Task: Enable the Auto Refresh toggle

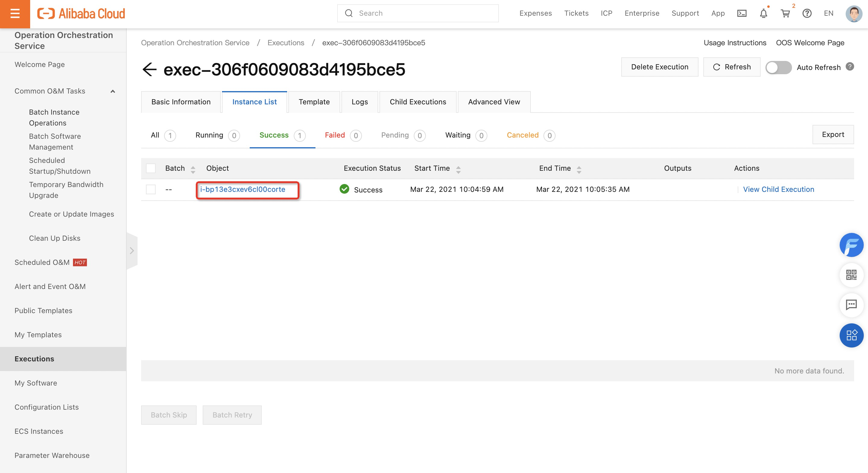Action: [778, 68]
